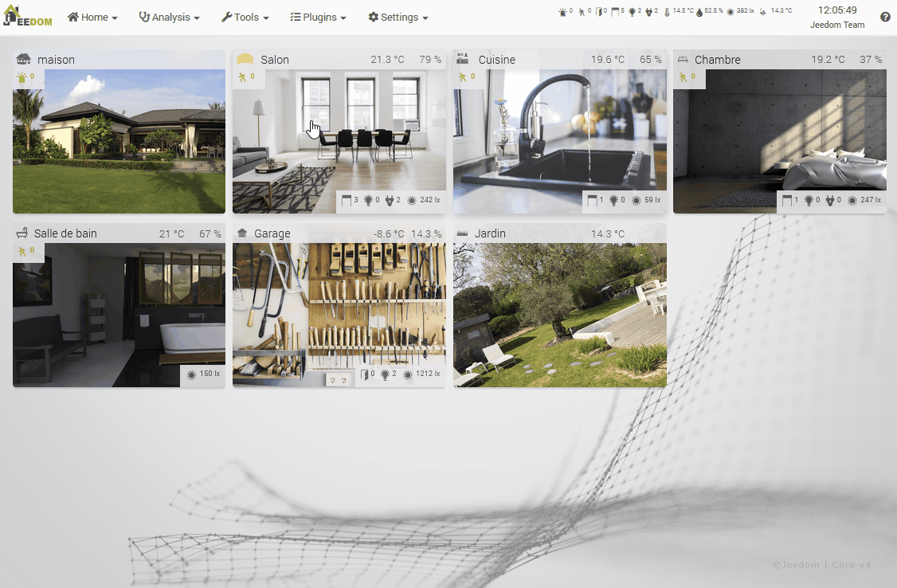This screenshot has height=588, width=897.
Task: Click the alarm icon on maison card
Action: click(22, 77)
